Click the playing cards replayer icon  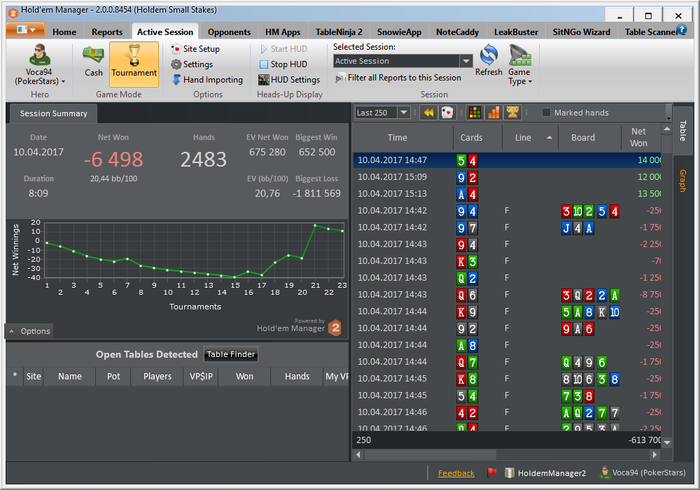[447, 112]
